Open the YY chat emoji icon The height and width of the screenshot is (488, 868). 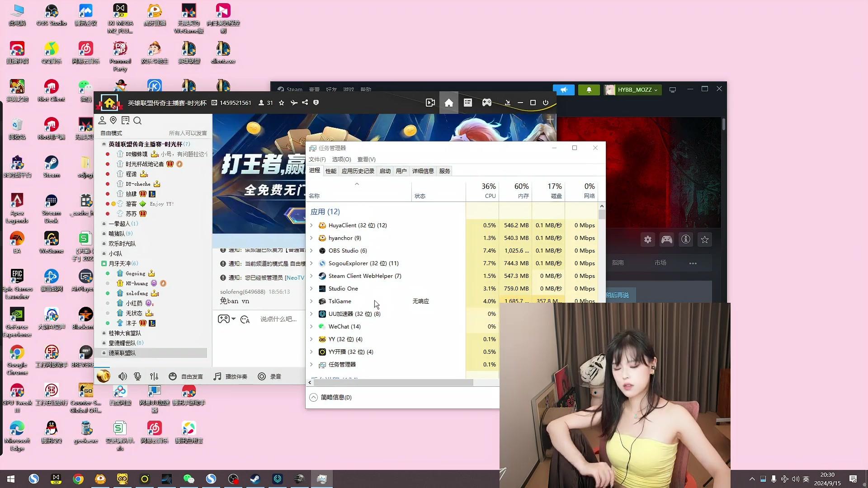pyautogui.click(x=245, y=319)
